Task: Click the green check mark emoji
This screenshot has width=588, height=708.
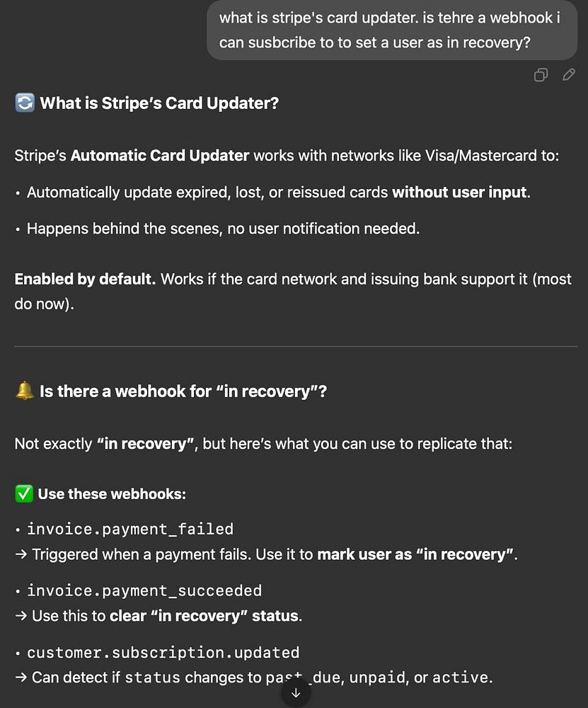Action: click(x=24, y=494)
